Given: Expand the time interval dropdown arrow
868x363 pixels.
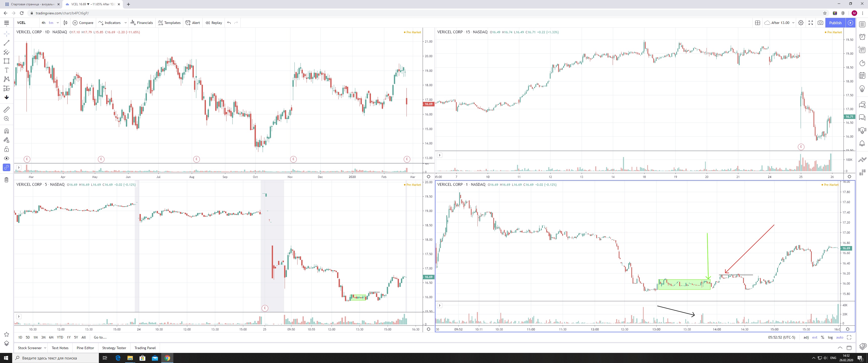Looking at the screenshot, I should 58,22.
